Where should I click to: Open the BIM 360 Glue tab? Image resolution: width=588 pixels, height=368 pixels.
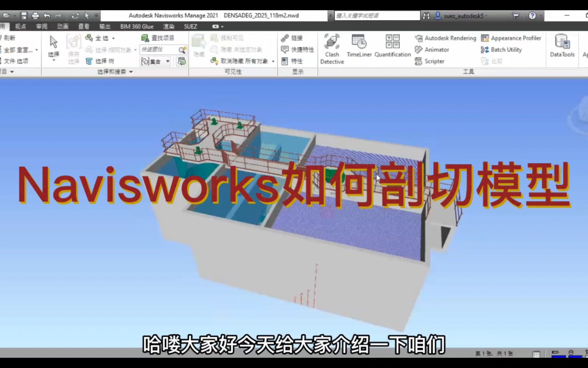pos(137,26)
